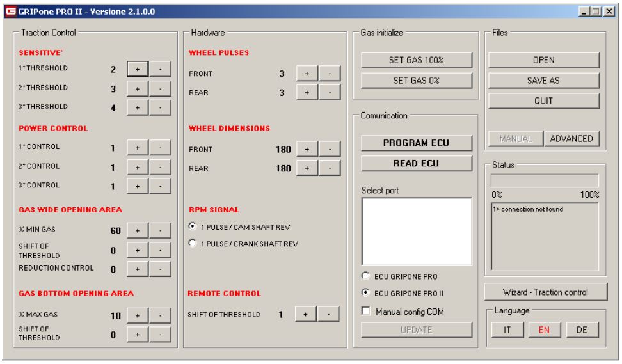Viewport: 622px width, 364px height.
Task: Choose the ECU GRIPONE PRO option
Action: coord(366,276)
